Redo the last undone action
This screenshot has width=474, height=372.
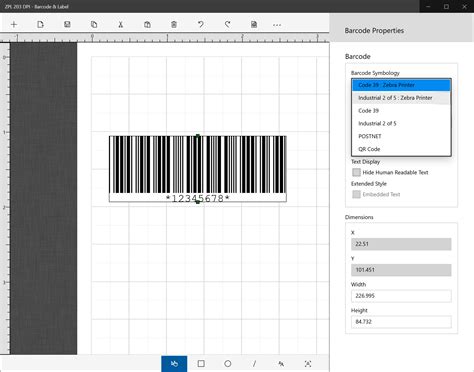point(227,24)
